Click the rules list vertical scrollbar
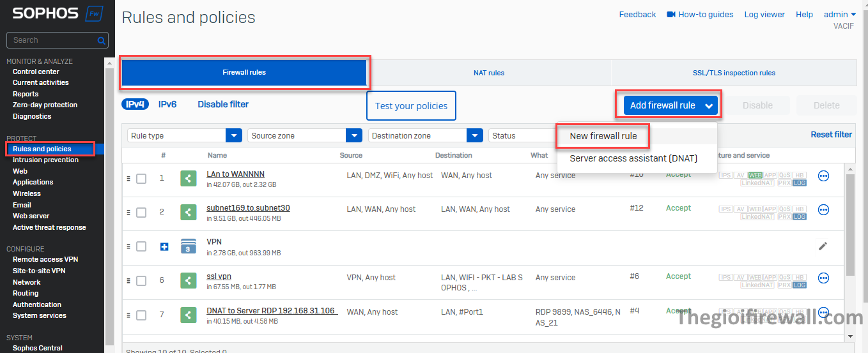868x353 pixels. [849, 223]
